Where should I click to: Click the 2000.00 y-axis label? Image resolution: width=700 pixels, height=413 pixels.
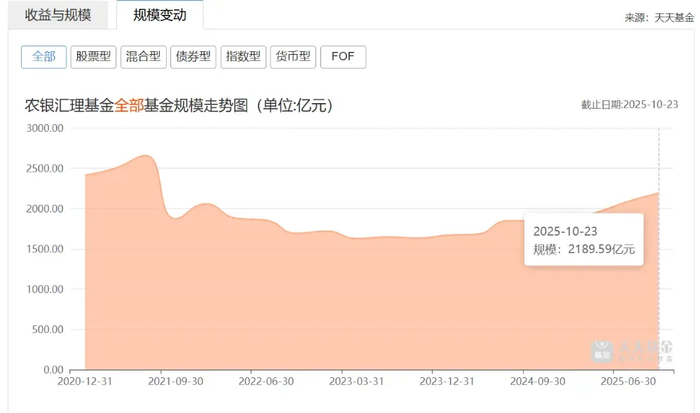(x=45, y=209)
